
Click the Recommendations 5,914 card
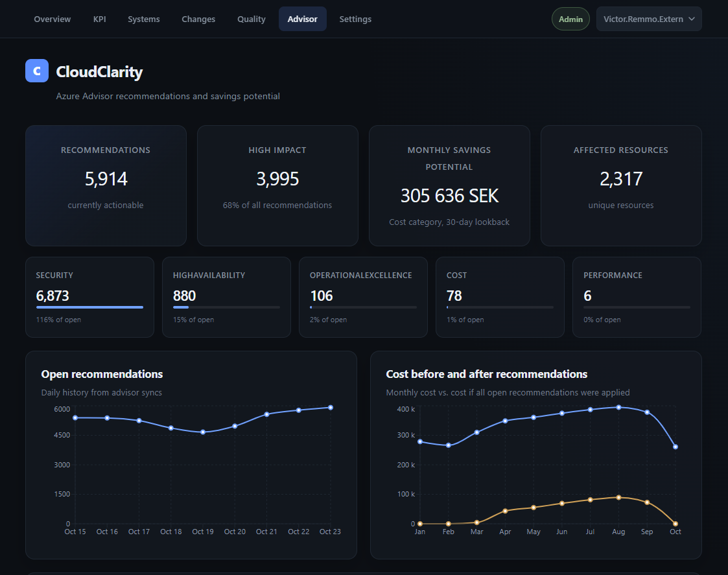point(106,185)
